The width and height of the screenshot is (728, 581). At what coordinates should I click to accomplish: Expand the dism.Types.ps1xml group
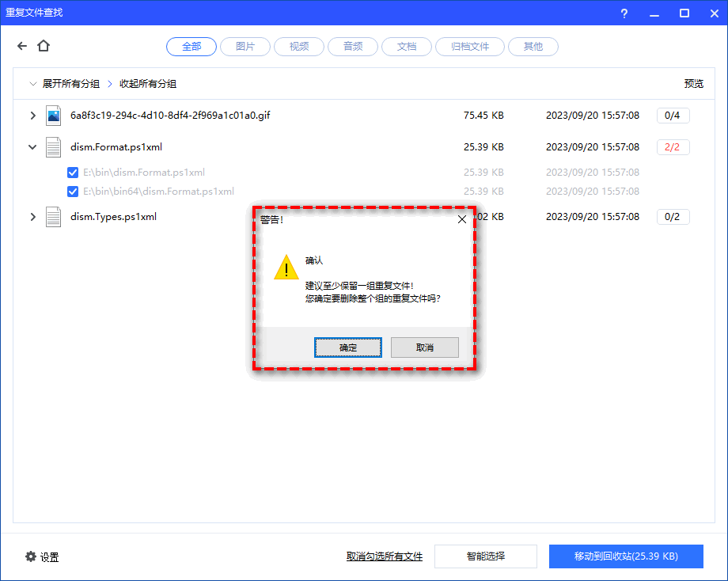pos(32,217)
